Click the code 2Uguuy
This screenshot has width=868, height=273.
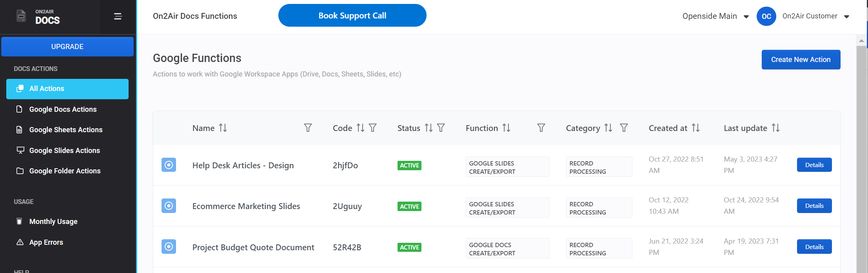click(x=347, y=206)
